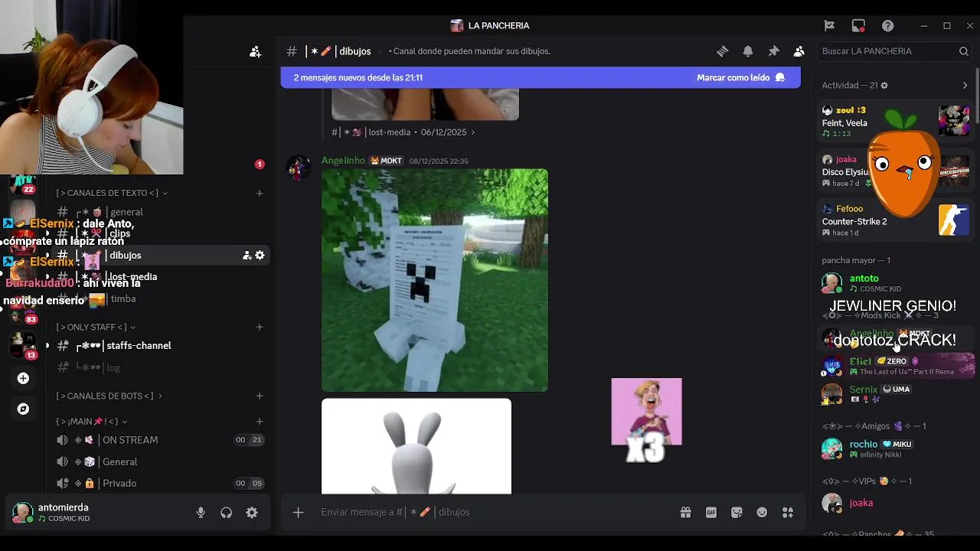Image resolution: width=980 pixels, height=551 pixels.
Task: Open Angelinho's profile from message author name
Action: pos(343,161)
